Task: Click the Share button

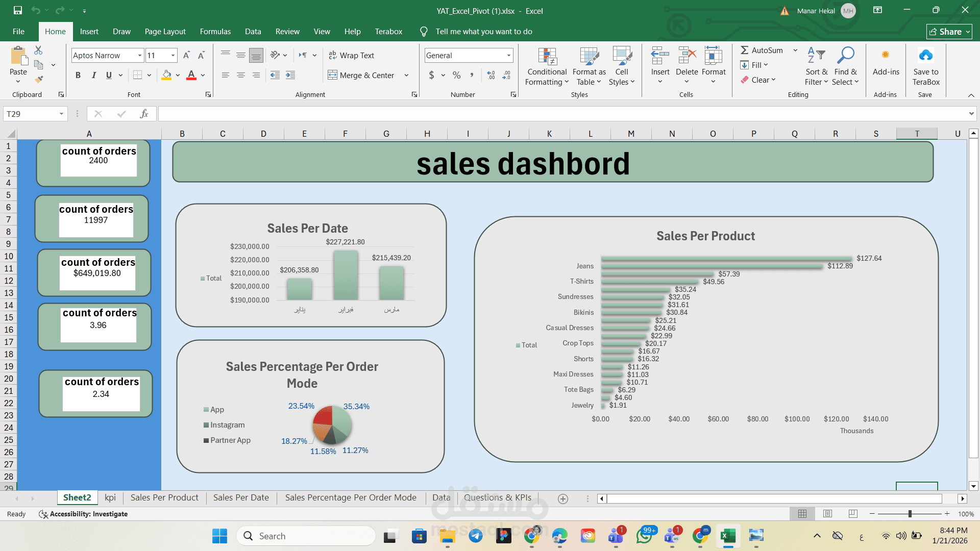Action: (948, 31)
